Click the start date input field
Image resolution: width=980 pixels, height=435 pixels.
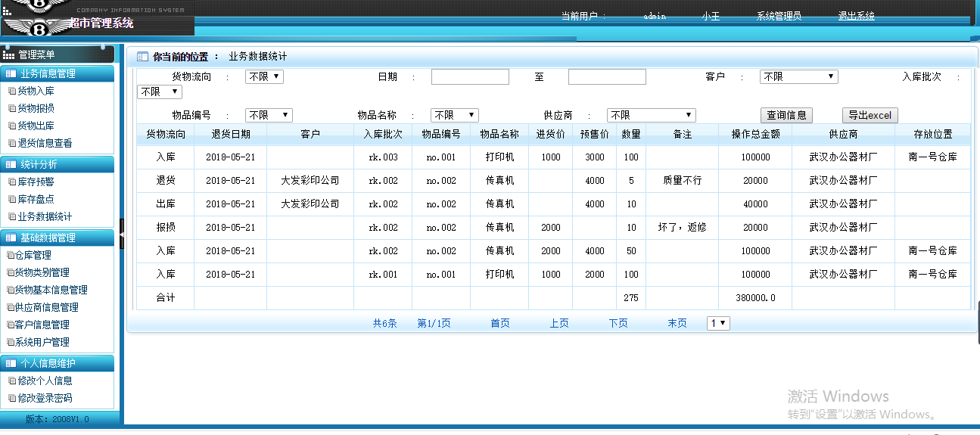pyautogui.click(x=470, y=76)
